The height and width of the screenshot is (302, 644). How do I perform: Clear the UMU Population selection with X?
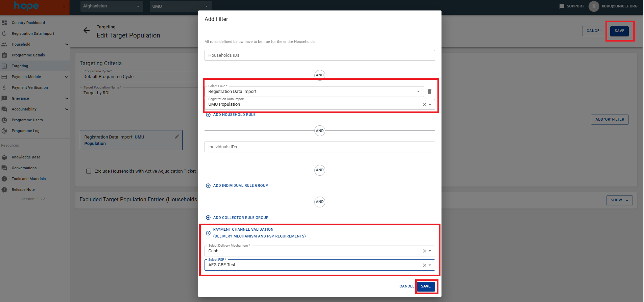tap(424, 104)
